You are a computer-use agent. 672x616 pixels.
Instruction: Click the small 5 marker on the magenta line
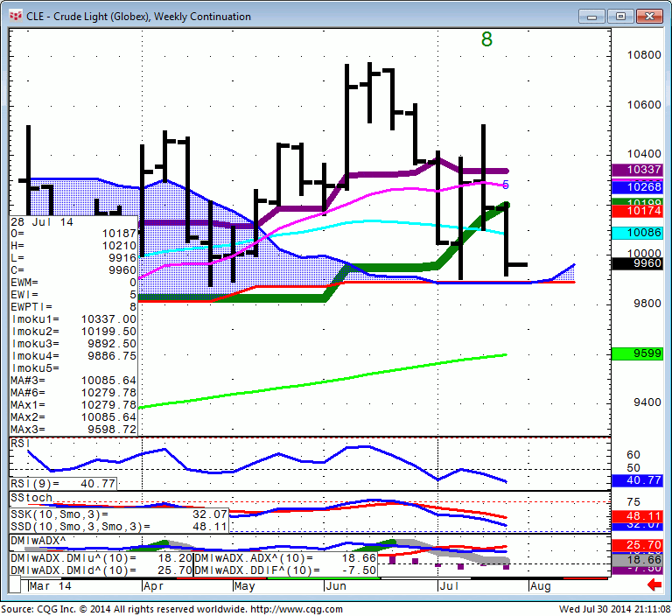tap(506, 185)
